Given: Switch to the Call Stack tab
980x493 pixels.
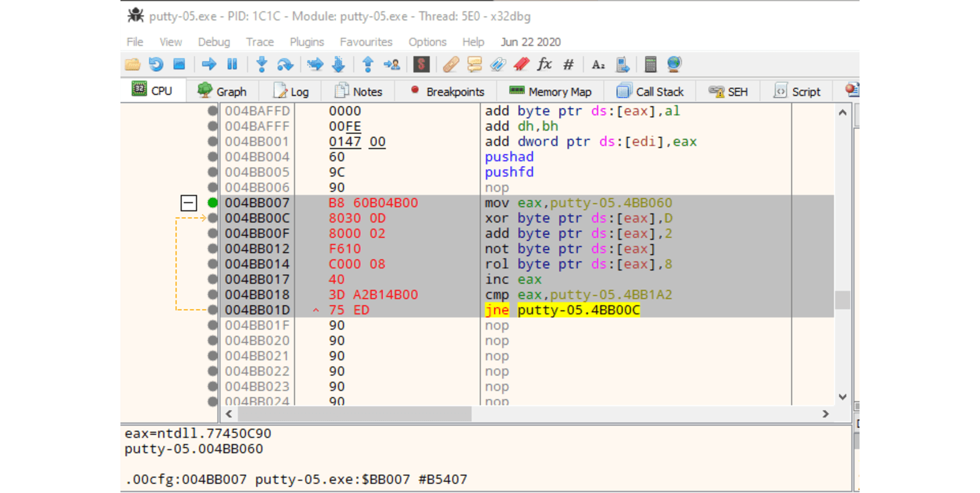Looking at the screenshot, I should (650, 91).
